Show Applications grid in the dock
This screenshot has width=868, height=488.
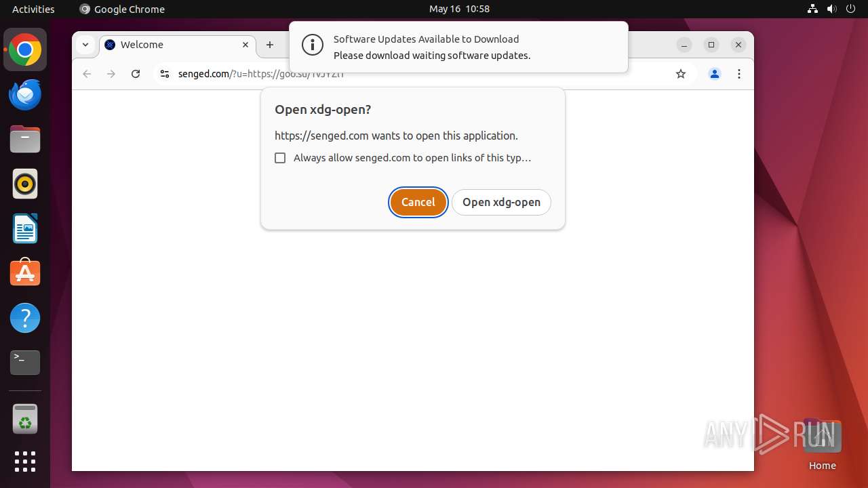[x=25, y=462]
